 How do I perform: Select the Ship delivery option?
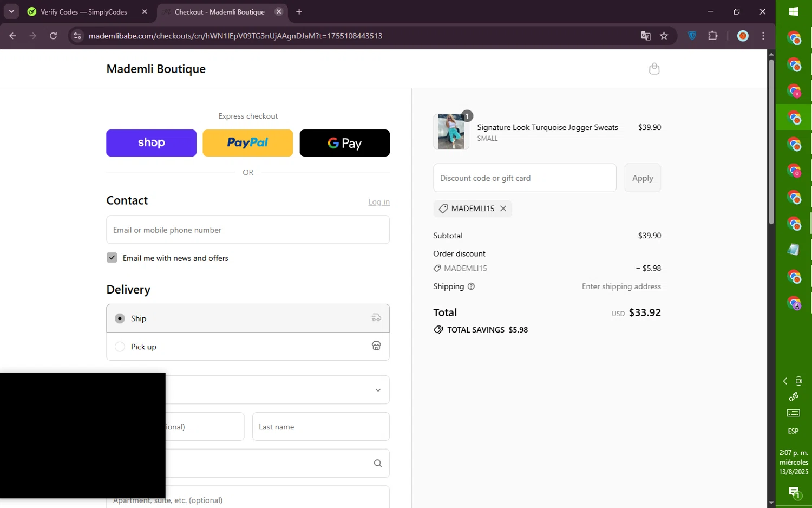point(248,318)
